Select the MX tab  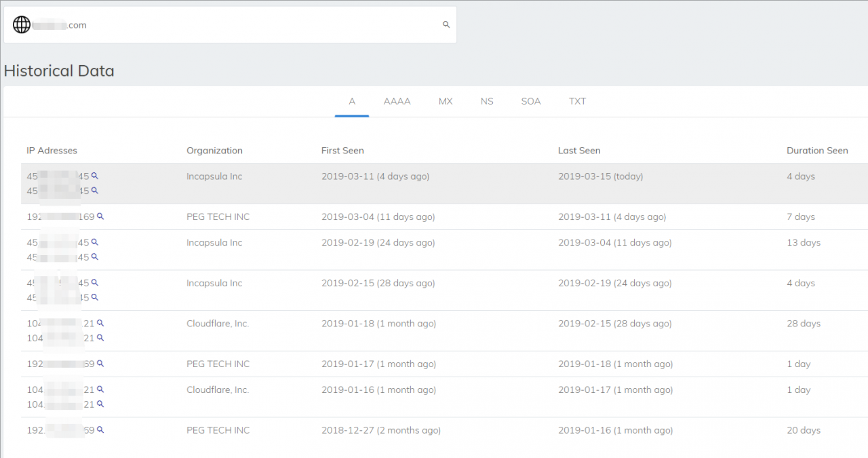(446, 102)
